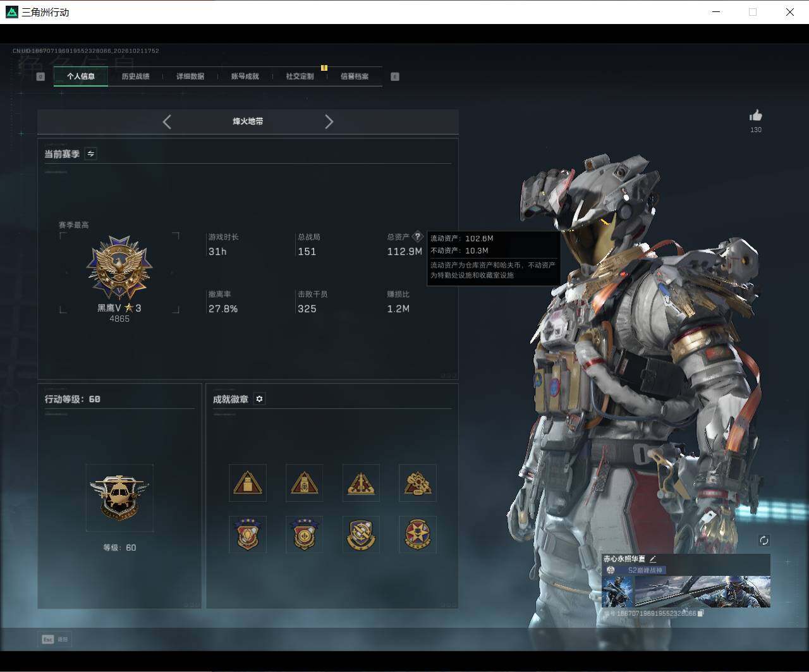Select the round badge with a gold star
Image resolution: width=809 pixels, height=672 pixels.
click(x=418, y=534)
